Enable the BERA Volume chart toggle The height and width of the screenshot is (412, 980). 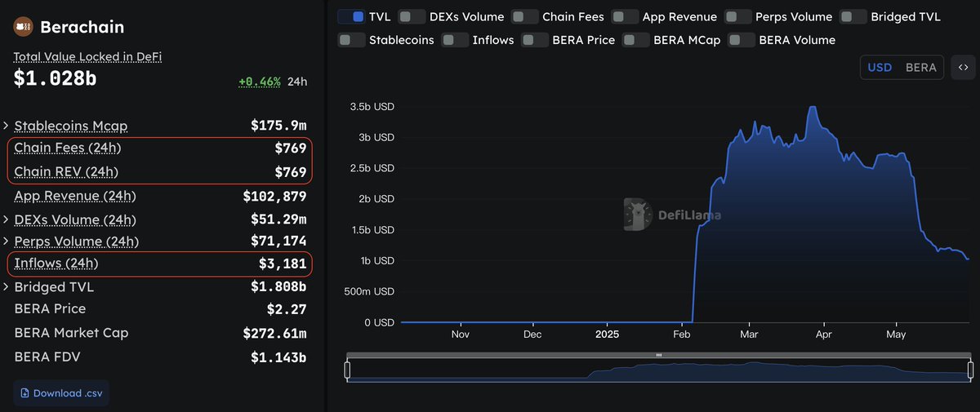click(742, 39)
